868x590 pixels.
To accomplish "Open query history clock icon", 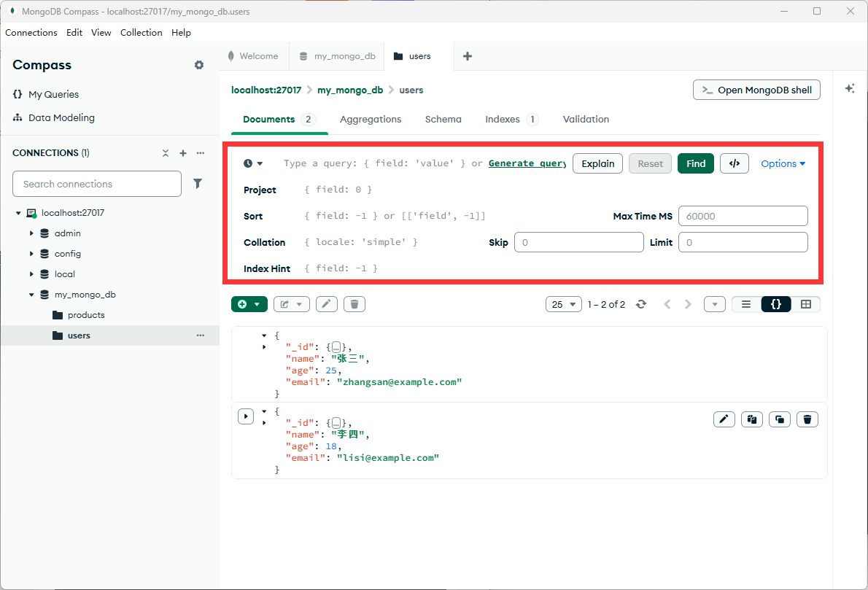I will point(248,163).
